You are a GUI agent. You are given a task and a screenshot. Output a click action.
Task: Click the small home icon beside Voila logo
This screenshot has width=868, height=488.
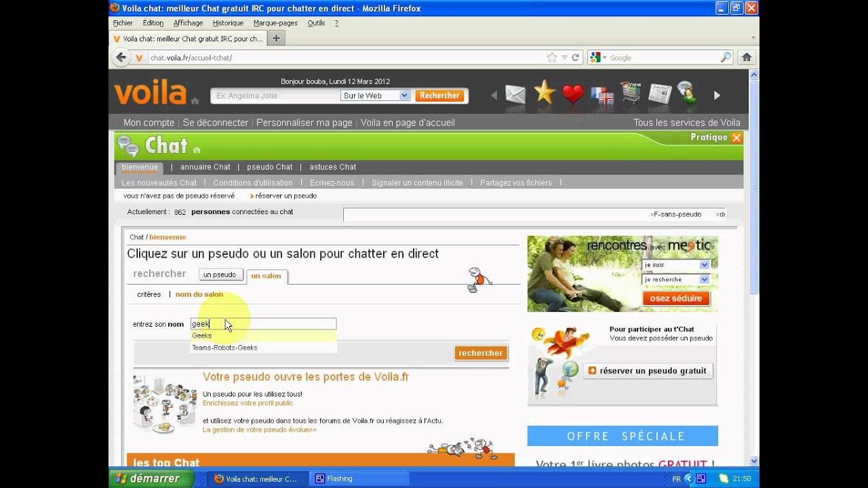click(x=195, y=101)
